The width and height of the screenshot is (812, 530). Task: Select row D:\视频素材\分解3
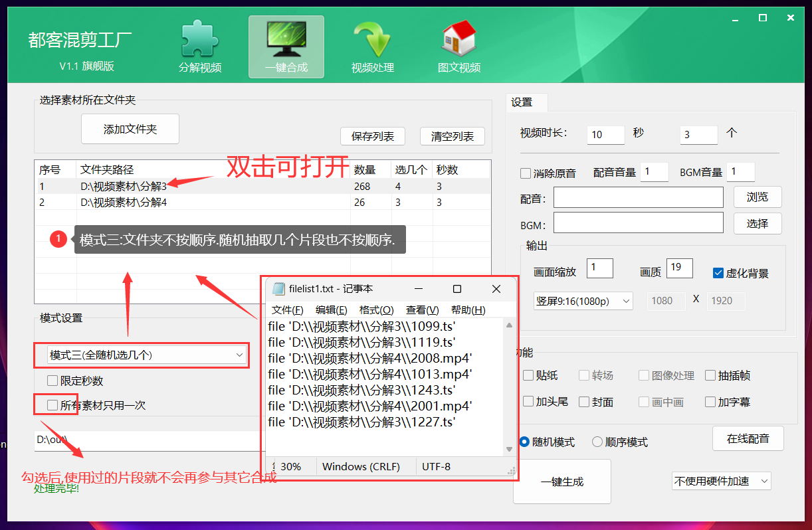pos(262,187)
